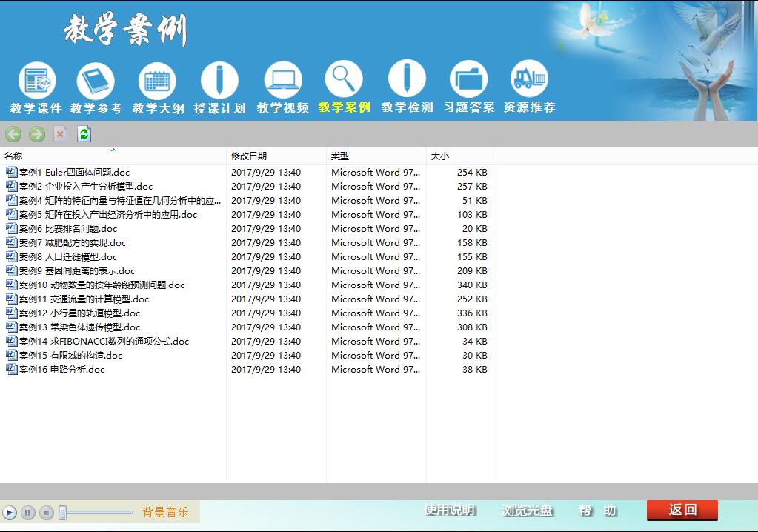Open the 教学视频 laptop icon
Image resolution: width=758 pixels, height=532 pixels.
pos(283,80)
